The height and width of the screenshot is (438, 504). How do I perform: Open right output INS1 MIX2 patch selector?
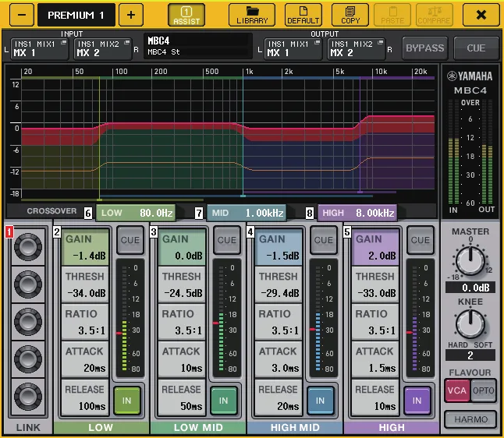[x=357, y=49]
